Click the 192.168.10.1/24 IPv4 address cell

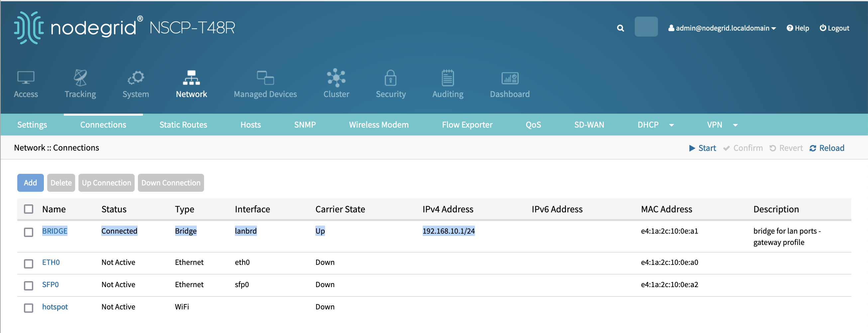coord(449,231)
